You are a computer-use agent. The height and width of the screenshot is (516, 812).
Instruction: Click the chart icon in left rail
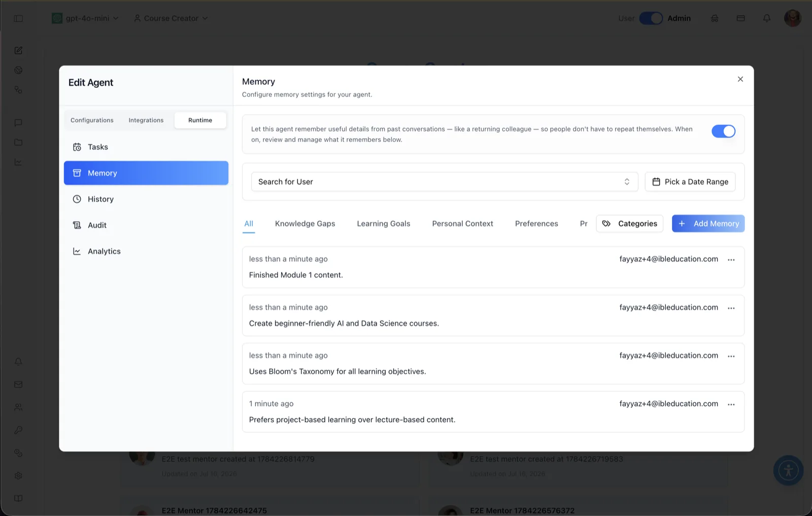pyautogui.click(x=18, y=162)
